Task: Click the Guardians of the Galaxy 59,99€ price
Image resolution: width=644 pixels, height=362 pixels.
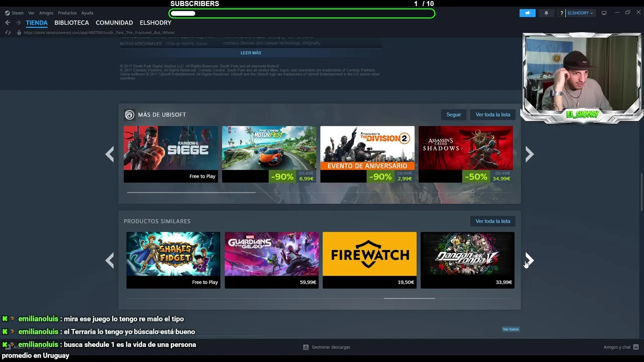Action: pyautogui.click(x=308, y=283)
